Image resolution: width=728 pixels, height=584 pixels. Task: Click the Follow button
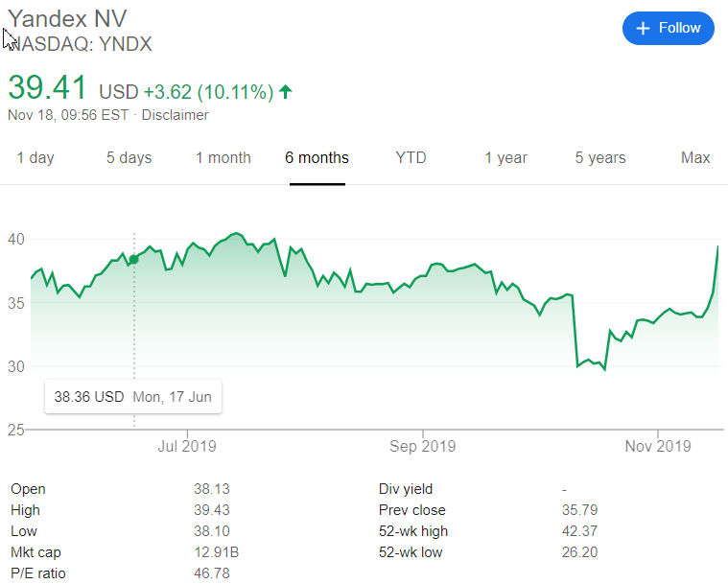[x=668, y=28]
